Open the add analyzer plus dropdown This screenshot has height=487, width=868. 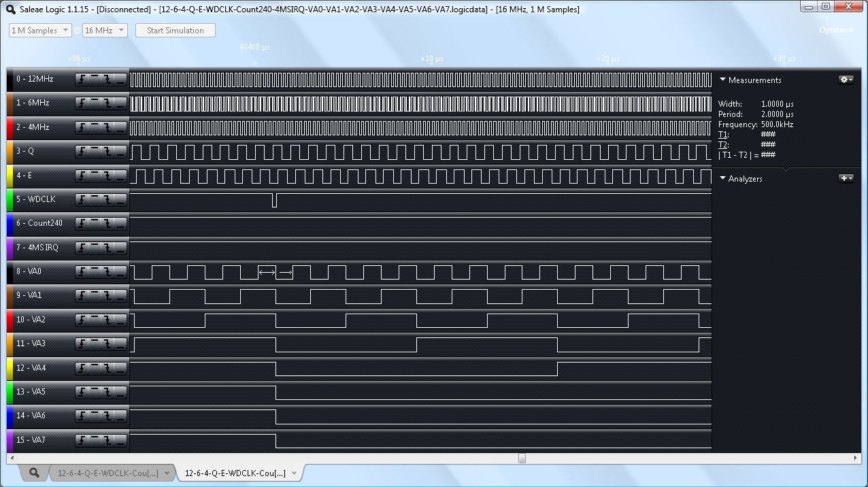846,178
